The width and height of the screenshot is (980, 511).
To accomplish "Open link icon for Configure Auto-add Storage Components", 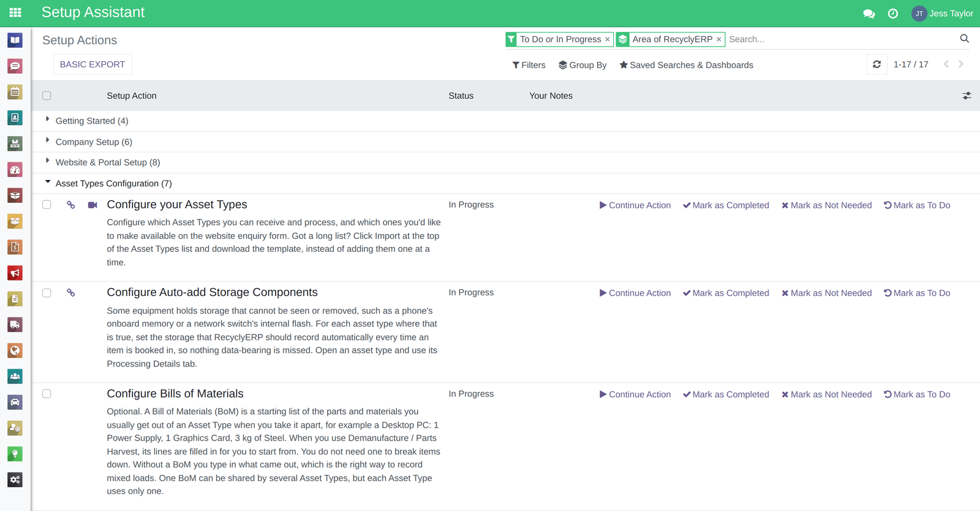I will (x=71, y=293).
